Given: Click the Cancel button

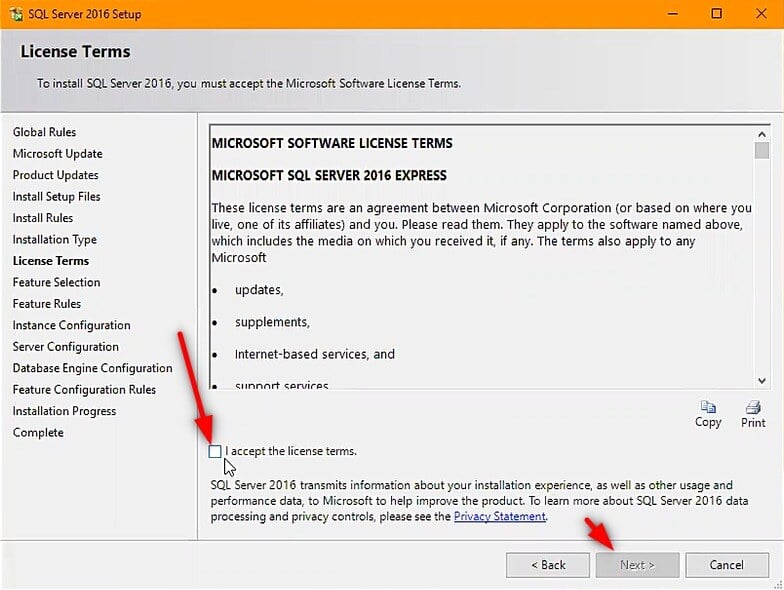Looking at the screenshot, I should click(727, 565).
